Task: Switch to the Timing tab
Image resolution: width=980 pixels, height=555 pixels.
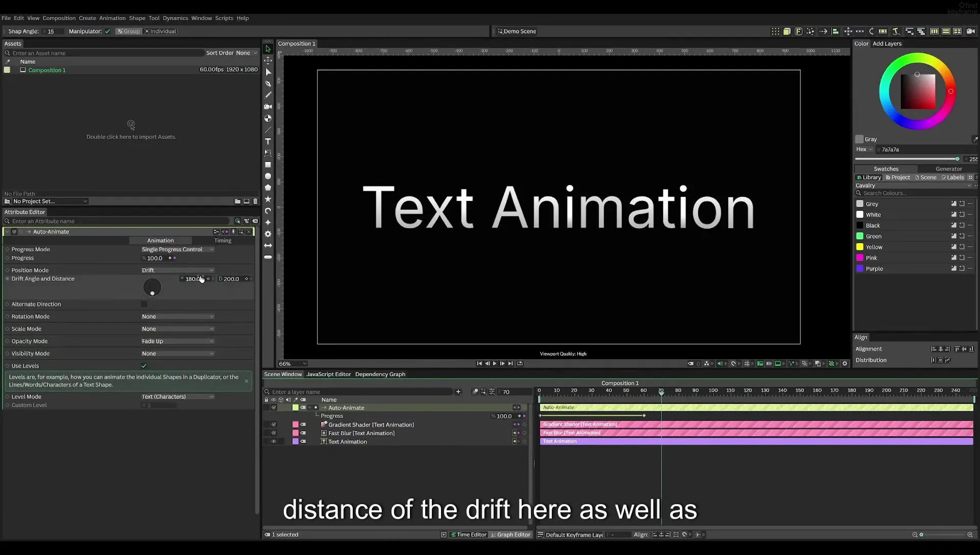Action: (x=223, y=241)
